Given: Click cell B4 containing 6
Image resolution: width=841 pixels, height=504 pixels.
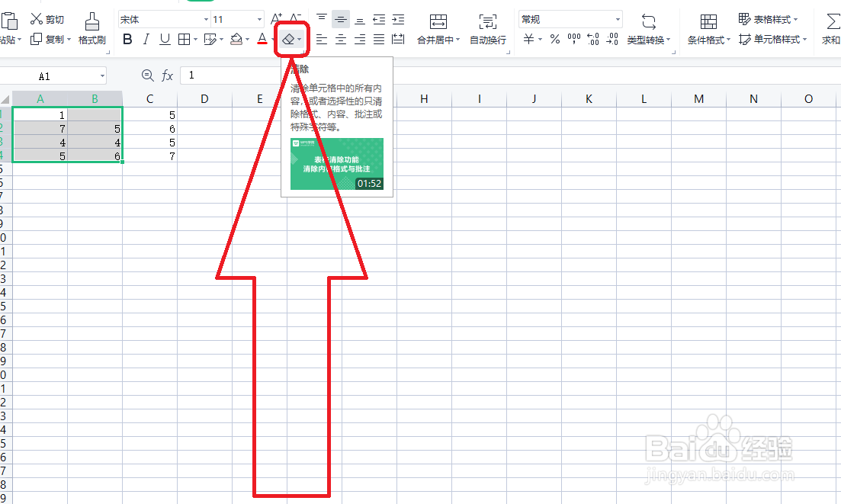Looking at the screenshot, I should 95,156.
